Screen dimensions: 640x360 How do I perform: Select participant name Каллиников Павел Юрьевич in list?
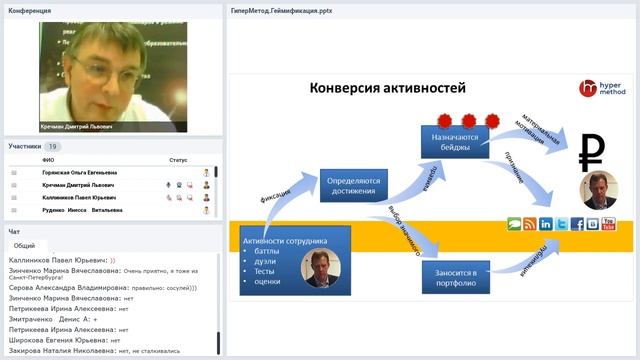coord(79,198)
